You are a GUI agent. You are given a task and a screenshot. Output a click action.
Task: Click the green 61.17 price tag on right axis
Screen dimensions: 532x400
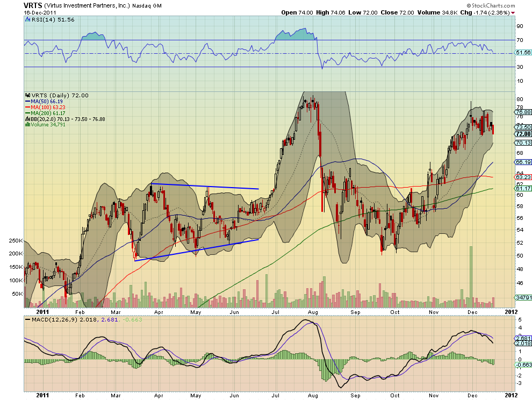click(x=523, y=188)
